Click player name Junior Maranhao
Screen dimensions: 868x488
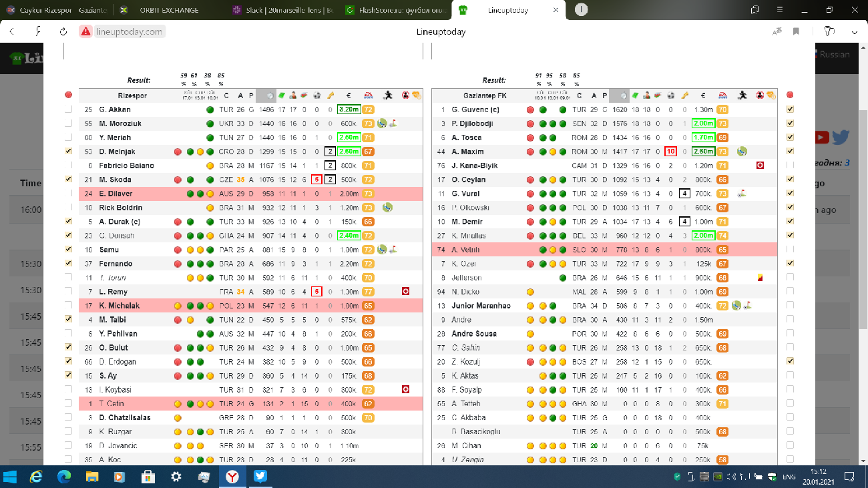point(481,306)
